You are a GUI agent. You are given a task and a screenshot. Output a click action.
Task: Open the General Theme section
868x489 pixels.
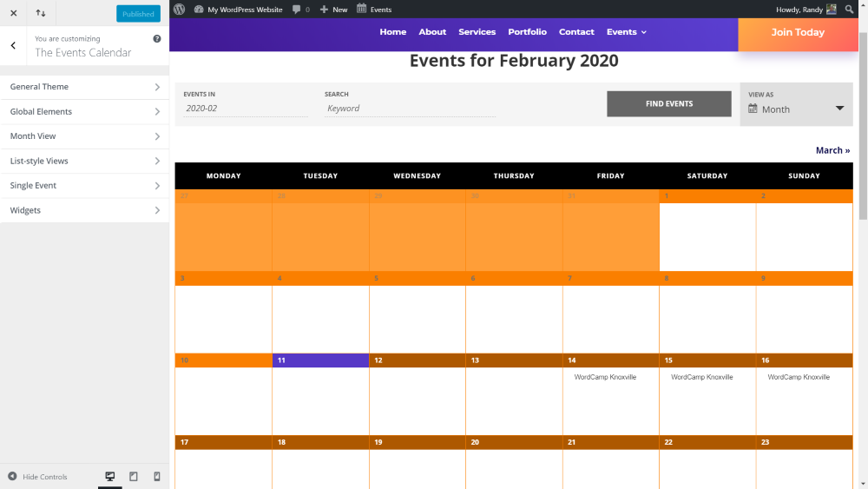(x=85, y=87)
